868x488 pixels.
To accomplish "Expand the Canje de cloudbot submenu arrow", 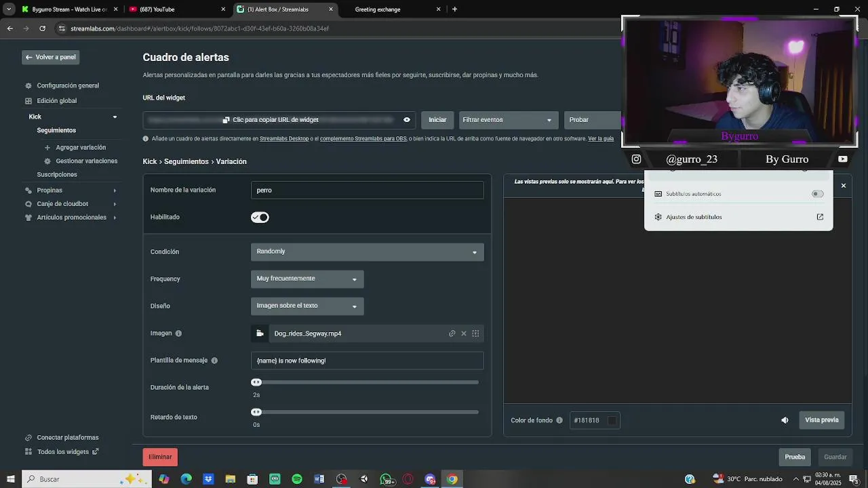I will click(x=115, y=204).
